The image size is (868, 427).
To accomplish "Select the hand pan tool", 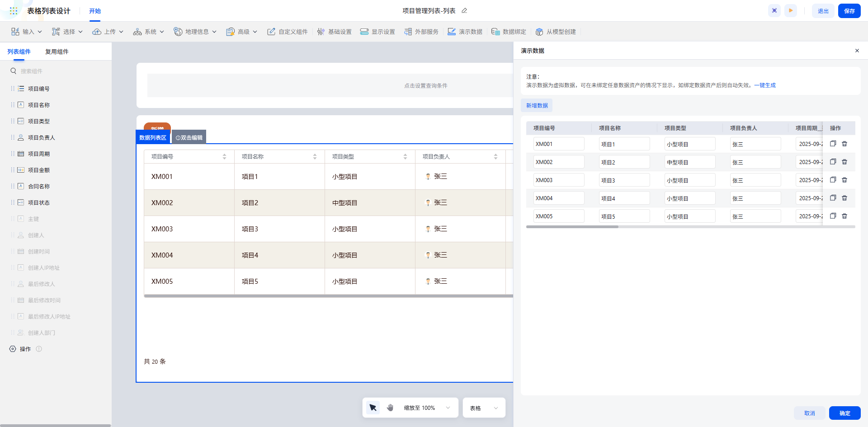I will (390, 408).
